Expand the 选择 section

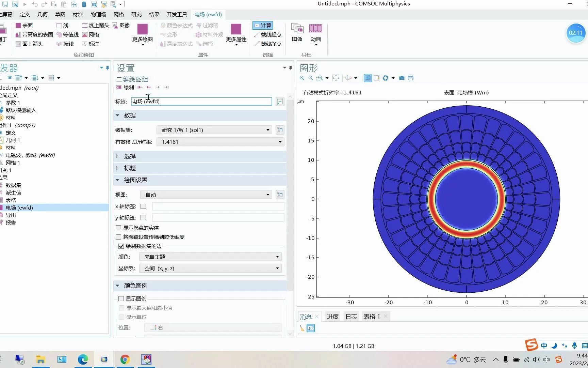click(200, 156)
